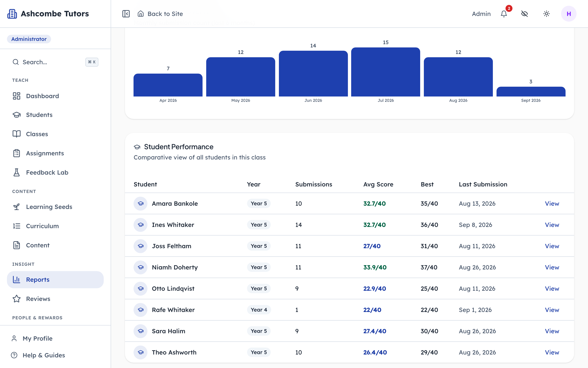Click Otto Lindqvist's 22.9/40 average score
This screenshot has width=588, height=368.
point(374,288)
